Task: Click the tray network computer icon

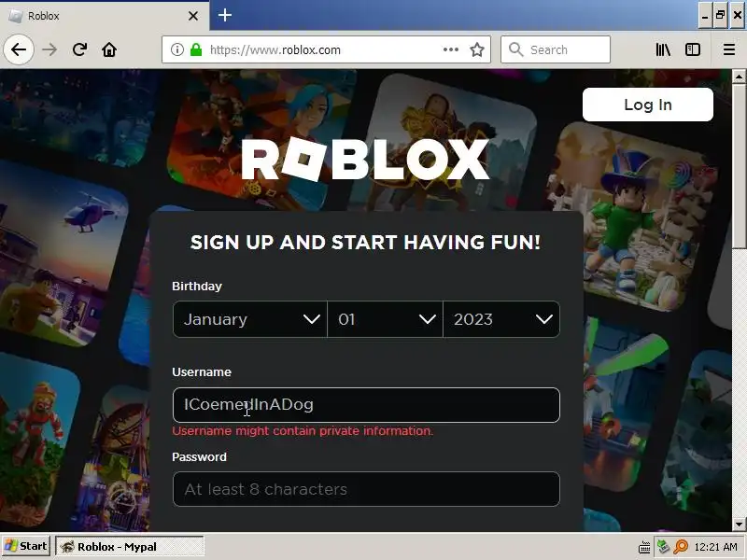Action: pyautogui.click(x=663, y=546)
